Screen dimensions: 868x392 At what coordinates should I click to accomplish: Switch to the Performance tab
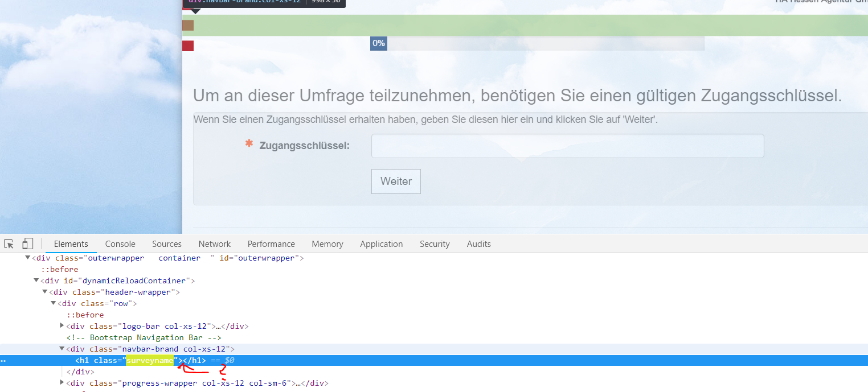[x=271, y=244]
